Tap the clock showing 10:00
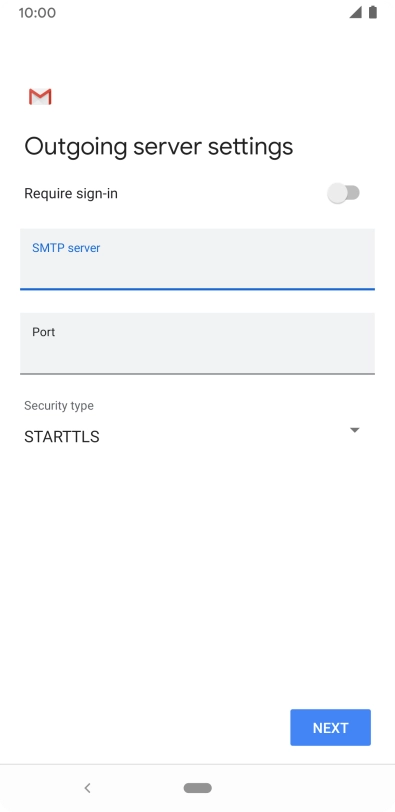This screenshot has height=812, width=395. [x=37, y=13]
